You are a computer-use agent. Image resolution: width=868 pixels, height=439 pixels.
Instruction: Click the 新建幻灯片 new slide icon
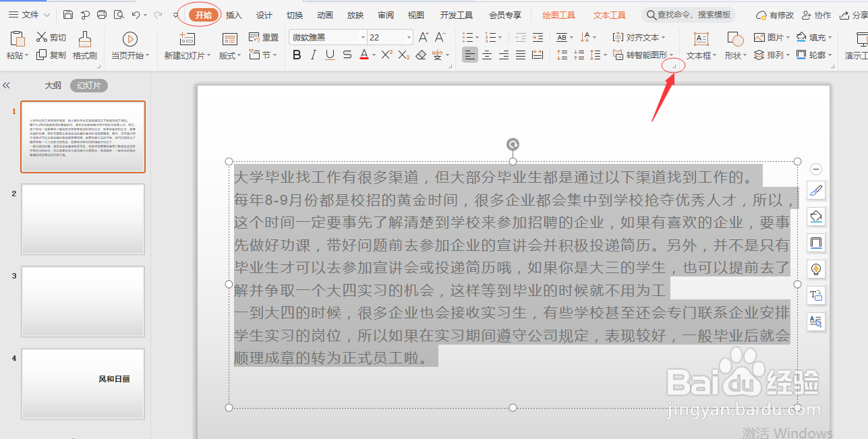(x=187, y=40)
